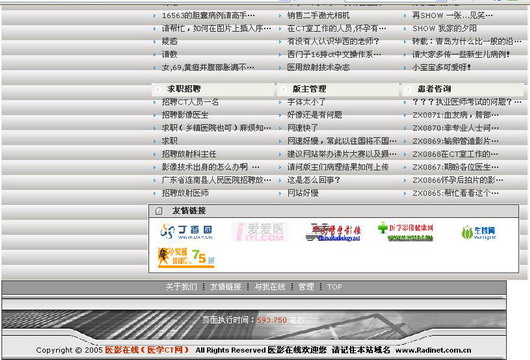Open the 中华医学影像 logo link
The height and width of the screenshot is (360, 530).
point(333,232)
